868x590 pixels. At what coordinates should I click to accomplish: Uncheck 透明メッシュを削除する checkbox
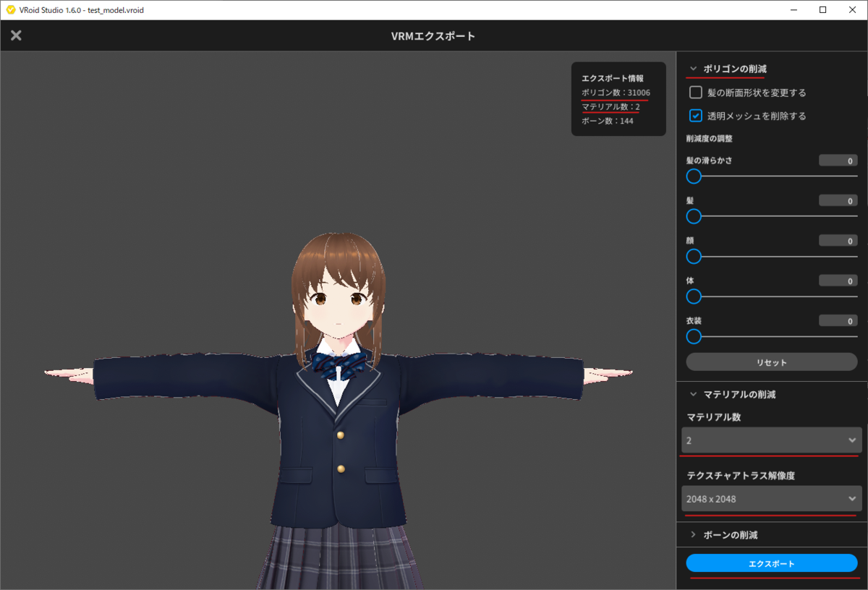(x=696, y=116)
